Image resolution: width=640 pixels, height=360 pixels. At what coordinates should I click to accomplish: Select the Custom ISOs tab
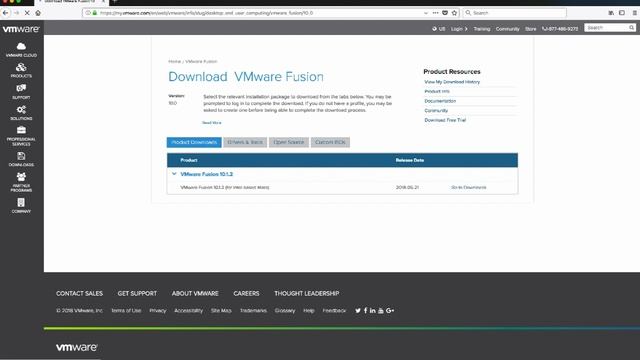330,142
